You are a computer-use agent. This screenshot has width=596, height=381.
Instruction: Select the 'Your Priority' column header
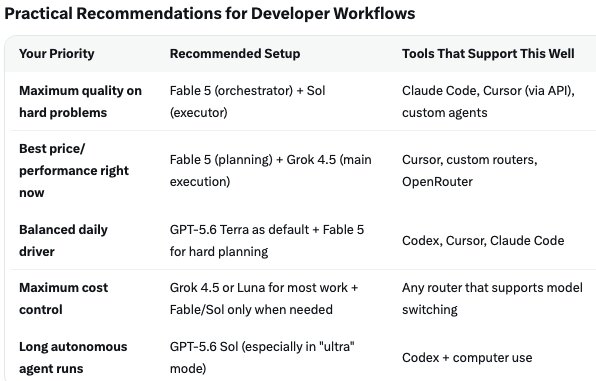point(57,54)
